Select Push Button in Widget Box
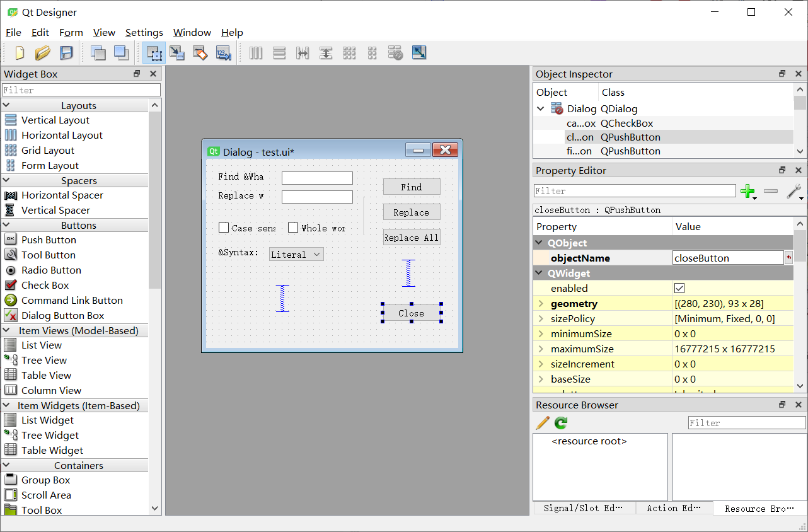 click(x=49, y=240)
